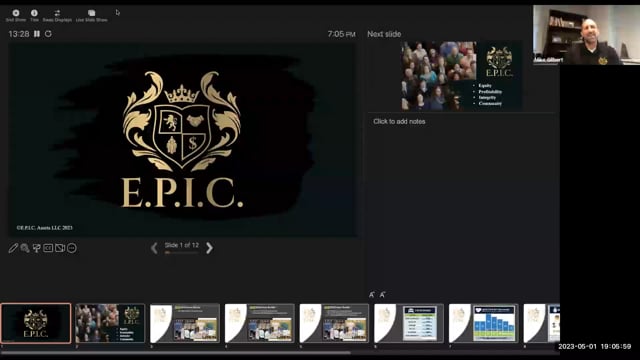Image resolution: width=640 pixels, height=360 pixels.
Task: Open the Tips icon
Action: [x=34, y=13]
